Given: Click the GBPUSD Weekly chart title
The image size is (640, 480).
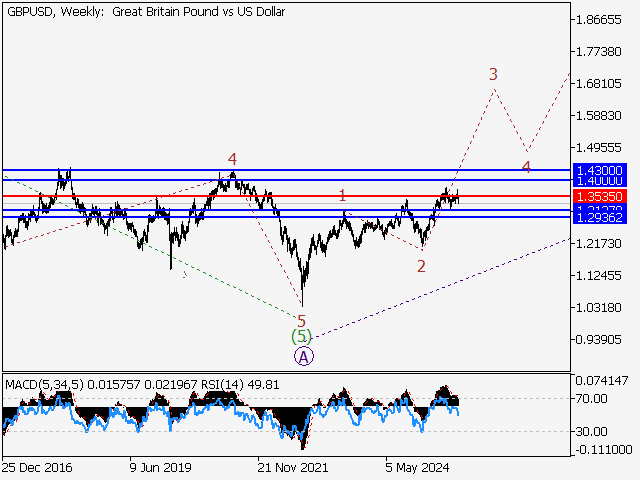Looking at the screenshot, I should 145,12.
